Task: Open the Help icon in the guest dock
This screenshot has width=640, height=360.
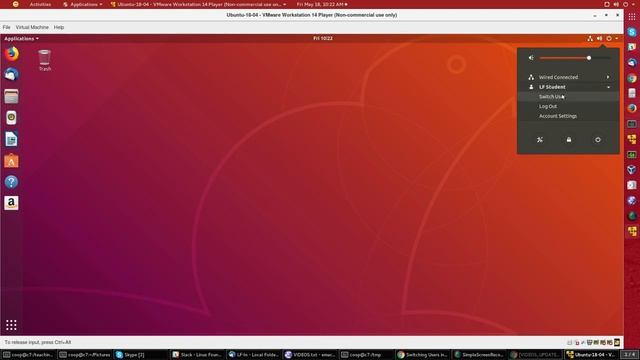Action: click(x=11, y=182)
